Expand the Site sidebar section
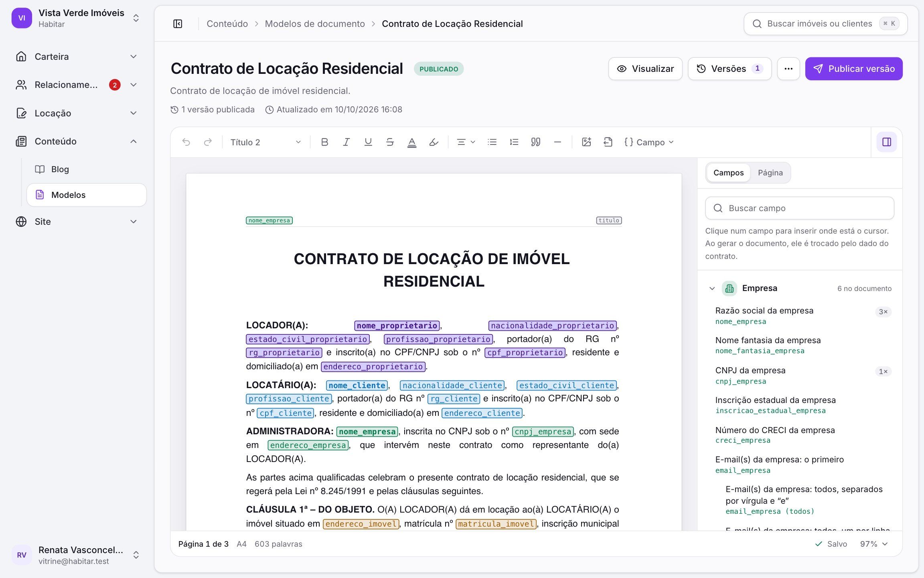Screen dimensions: 924x578 (77, 222)
